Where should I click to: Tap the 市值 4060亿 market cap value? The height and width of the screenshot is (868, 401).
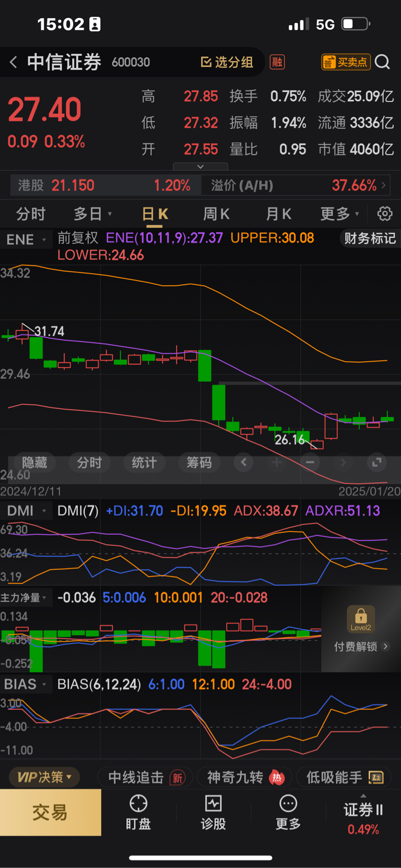point(356,149)
